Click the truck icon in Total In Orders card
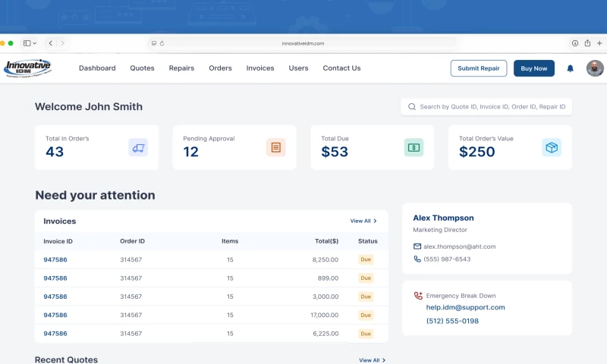The height and width of the screenshot is (364, 607). [138, 147]
